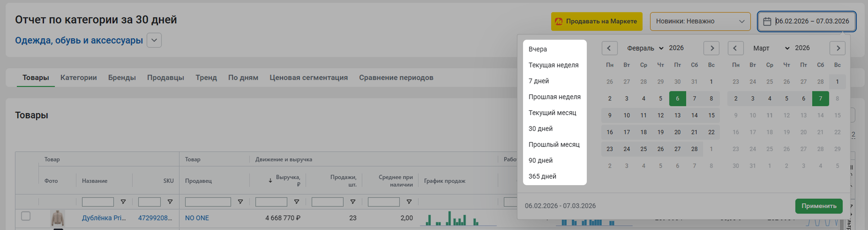
Task: Switch to the Бренды tab
Action: (x=122, y=78)
